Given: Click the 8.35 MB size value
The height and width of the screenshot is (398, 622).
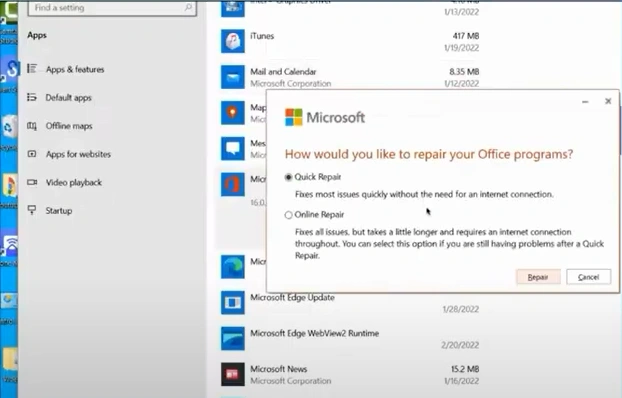Looking at the screenshot, I should [x=464, y=72].
